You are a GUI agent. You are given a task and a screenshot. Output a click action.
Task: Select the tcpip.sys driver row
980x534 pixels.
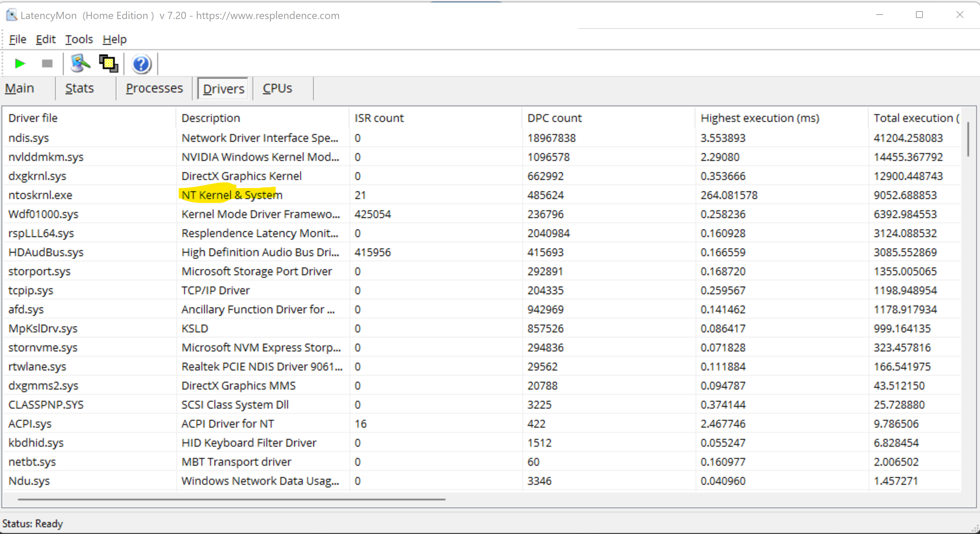(482, 290)
